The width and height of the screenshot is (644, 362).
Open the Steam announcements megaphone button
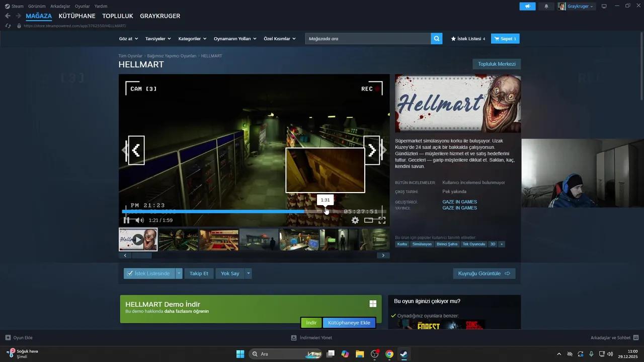[527, 7]
